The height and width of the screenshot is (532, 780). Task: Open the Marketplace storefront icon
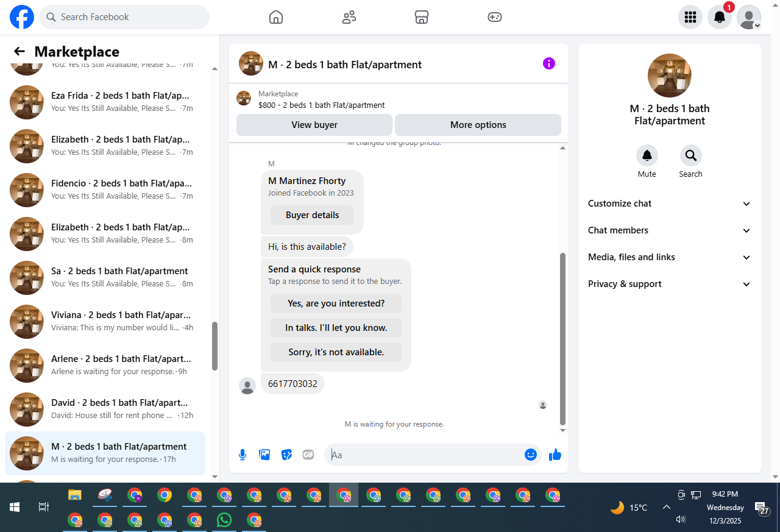(x=422, y=17)
